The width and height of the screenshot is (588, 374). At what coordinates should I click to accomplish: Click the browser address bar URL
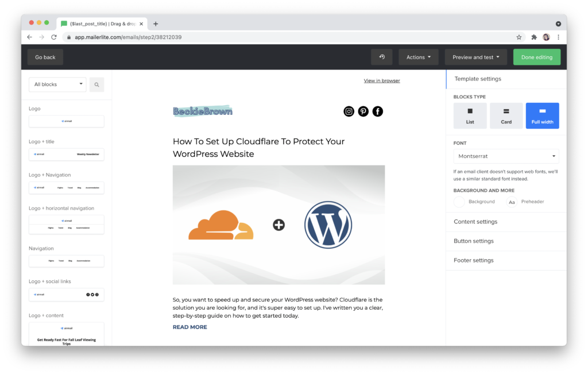pyautogui.click(x=128, y=37)
